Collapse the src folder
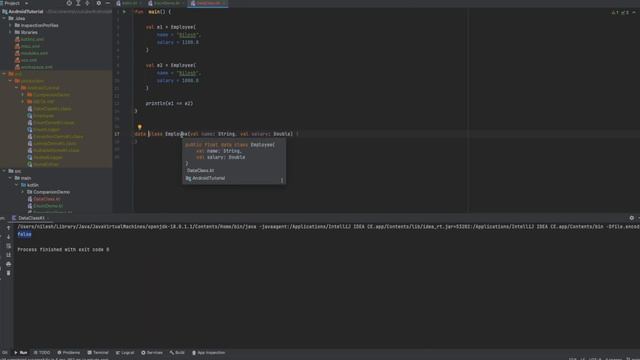Screen dimensions: 640x360 click(x=4, y=171)
